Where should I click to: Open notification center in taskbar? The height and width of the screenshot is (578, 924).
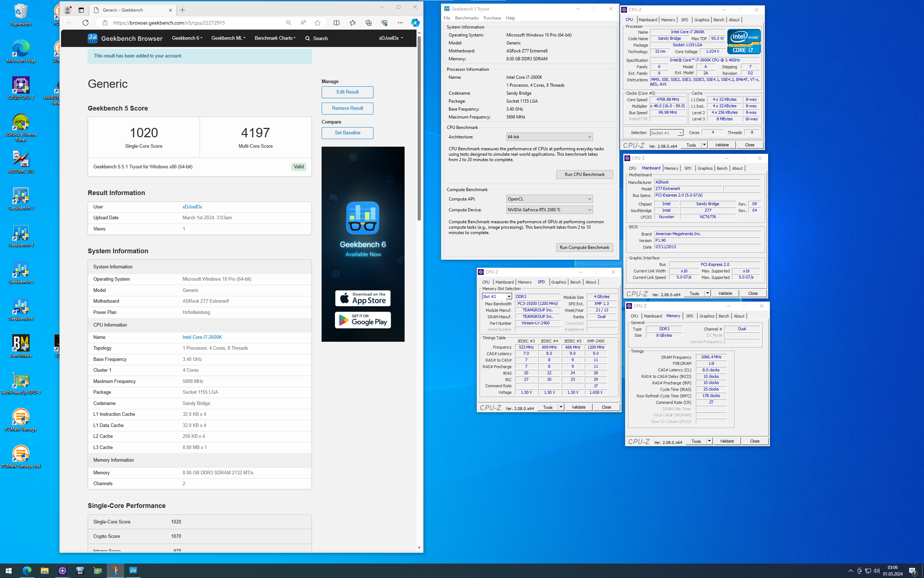pyautogui.click(x=912, y=571)
